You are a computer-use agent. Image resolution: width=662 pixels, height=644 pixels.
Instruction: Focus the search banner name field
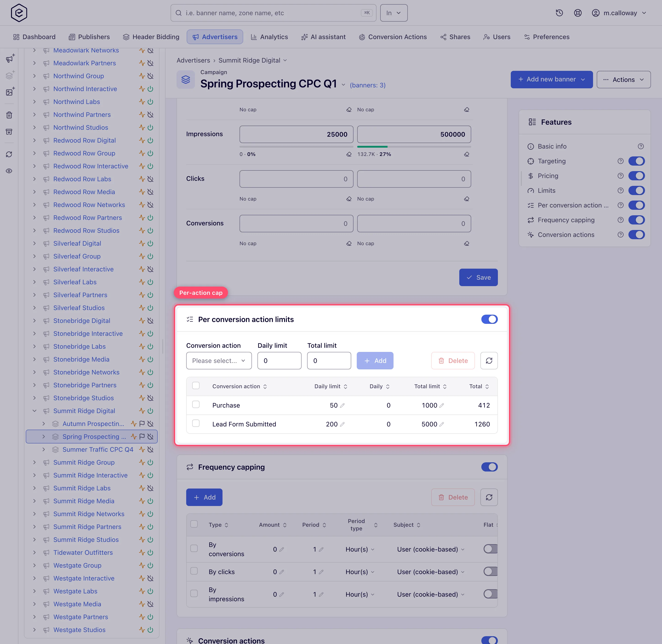point(273,13)
